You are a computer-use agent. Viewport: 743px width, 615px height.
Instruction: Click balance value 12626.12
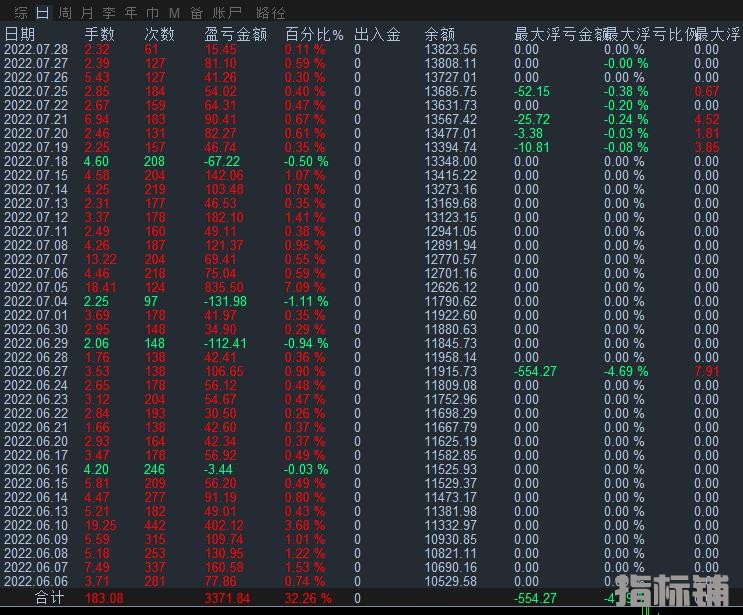(x=451, y=287)
